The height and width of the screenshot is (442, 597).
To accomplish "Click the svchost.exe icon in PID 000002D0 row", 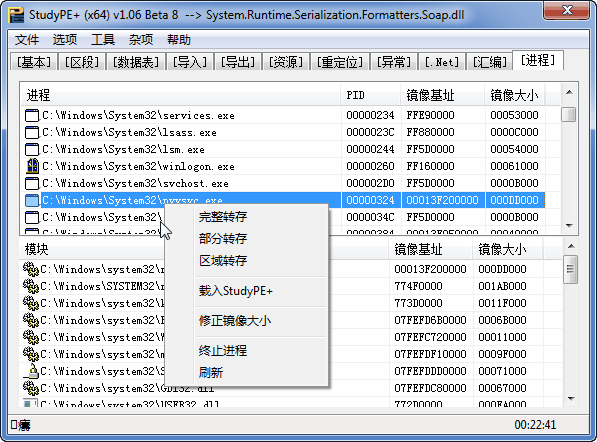I will (x=32, y=184).
